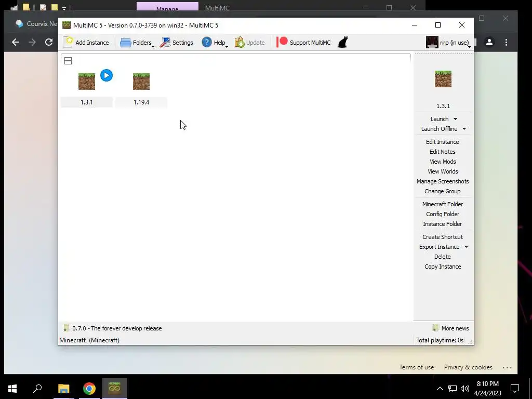Expand the Launch dropdown arrow
Screen dimensions: 532x399
click(455, 119)
